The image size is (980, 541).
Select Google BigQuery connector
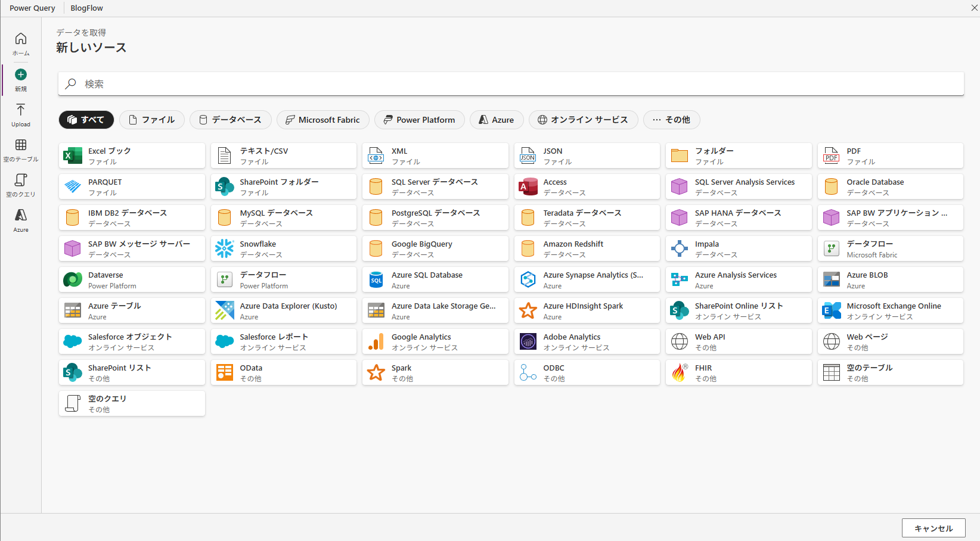tap(435, 249)
